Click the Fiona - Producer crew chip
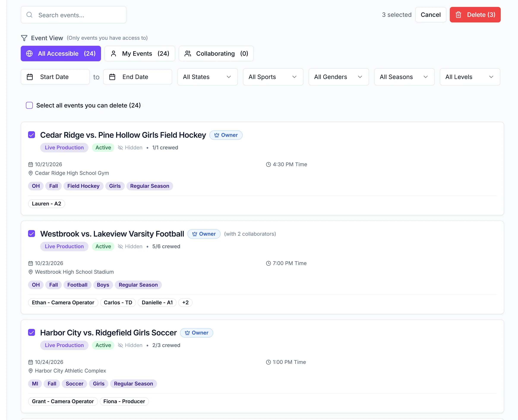 click(x=124, y=401)
